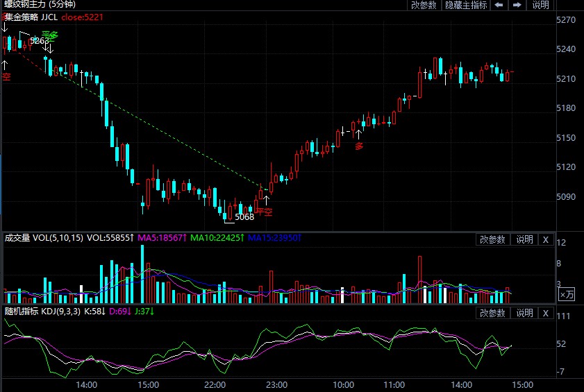Open 说明 for the volume panel
The height and width of the screenshot is (392, 584).
tap(524, 239)
